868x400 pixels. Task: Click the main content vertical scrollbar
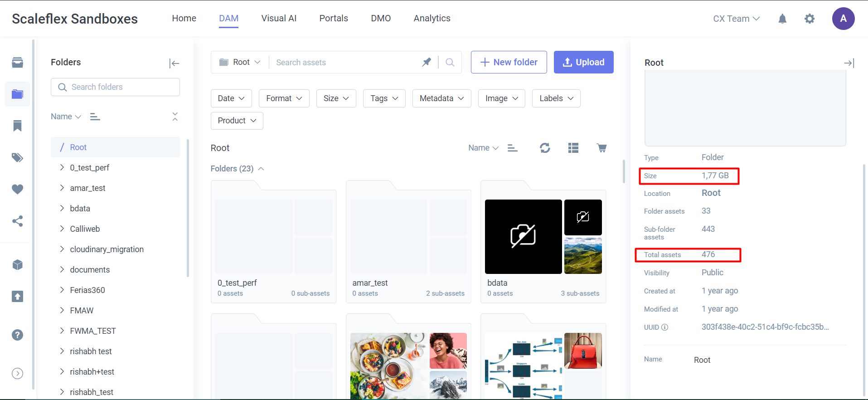(x=624, y=171)
